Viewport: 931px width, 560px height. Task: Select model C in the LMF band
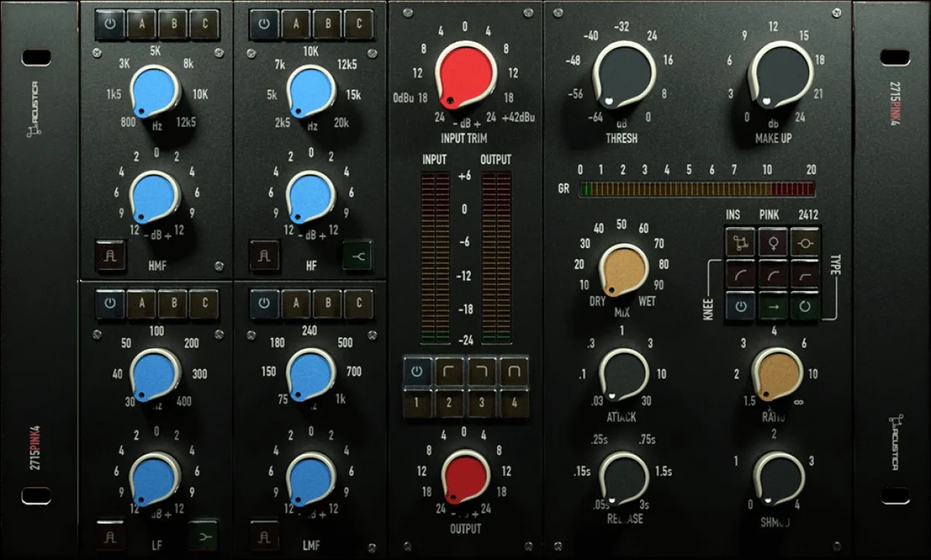pos(359,303)
